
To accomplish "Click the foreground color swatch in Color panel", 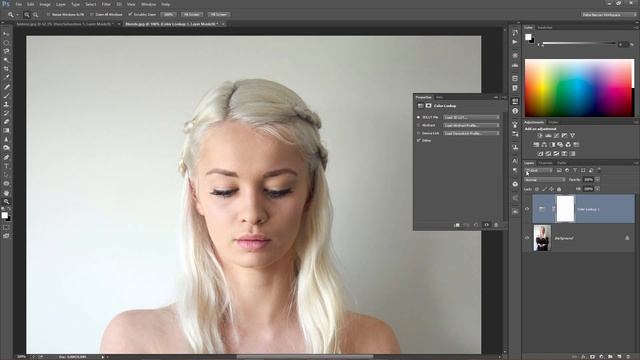I will (x=528, y=37).
